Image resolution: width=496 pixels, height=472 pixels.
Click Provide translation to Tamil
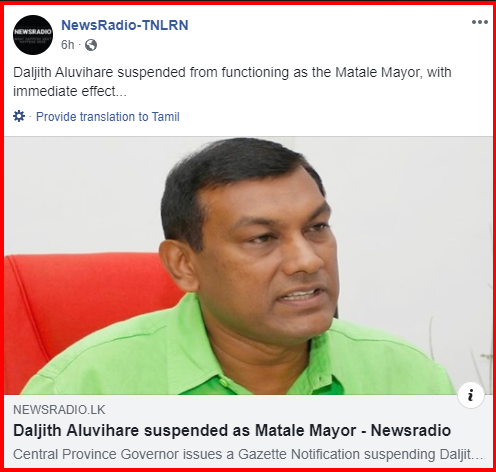click(108, 117)
